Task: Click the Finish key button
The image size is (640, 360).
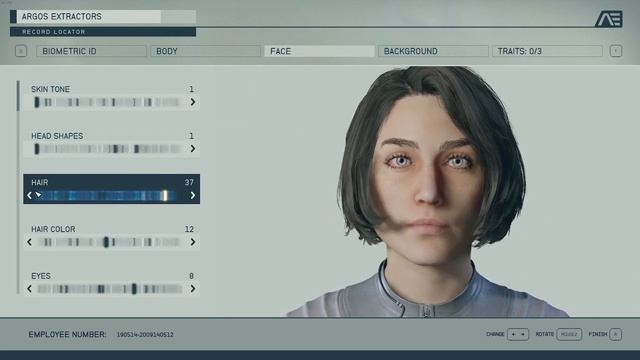Action: click(x=616, y=334)
